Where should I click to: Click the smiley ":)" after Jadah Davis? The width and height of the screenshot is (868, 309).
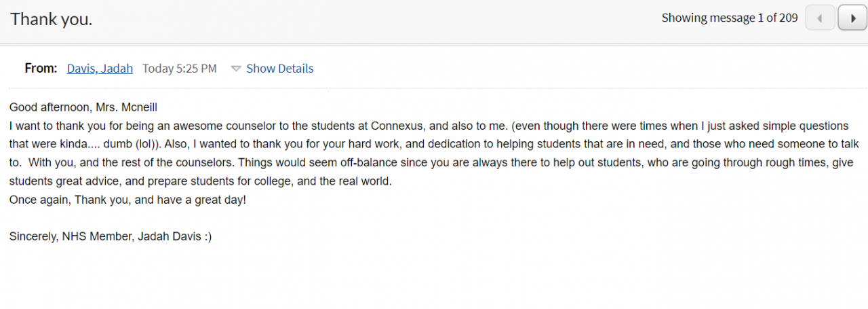[208, 237]
